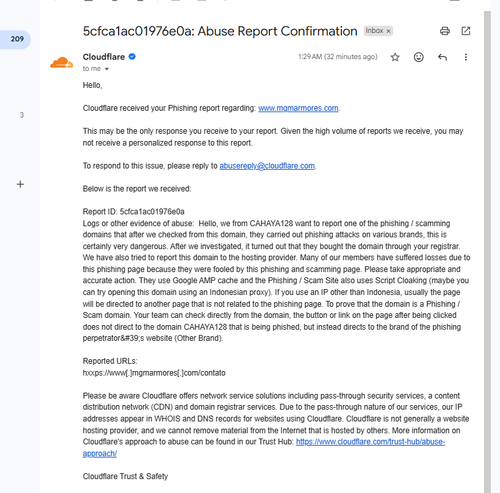Click the Cloudflare cloud logo avatar
Image resolution: width=500 pixels, height=493 pixels.
tap(61, 63)
